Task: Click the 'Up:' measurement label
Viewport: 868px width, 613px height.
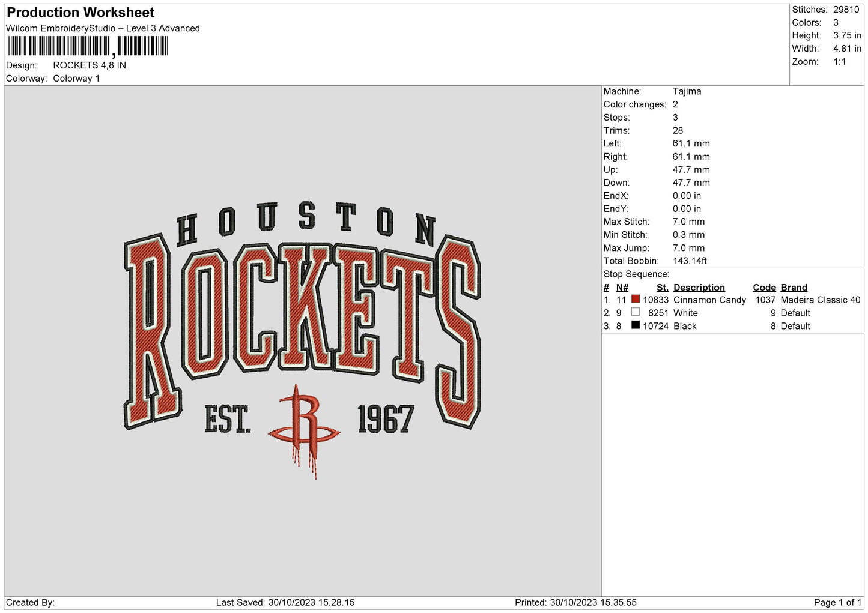Action: pos(611,170)
